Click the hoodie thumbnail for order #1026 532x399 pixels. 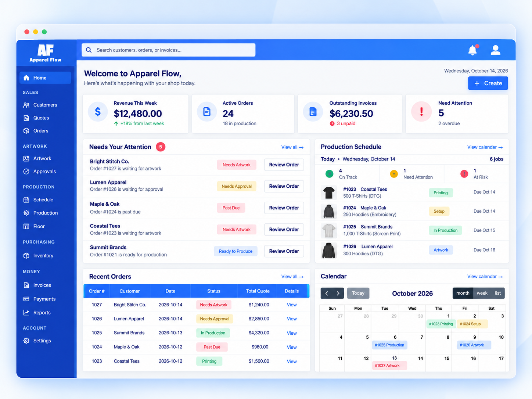point(329,250)
